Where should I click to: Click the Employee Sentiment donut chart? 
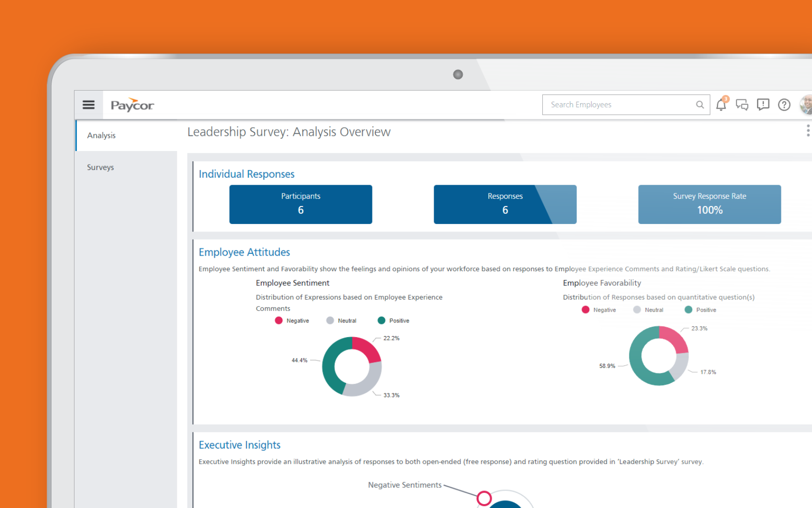(x=352, y=366)
